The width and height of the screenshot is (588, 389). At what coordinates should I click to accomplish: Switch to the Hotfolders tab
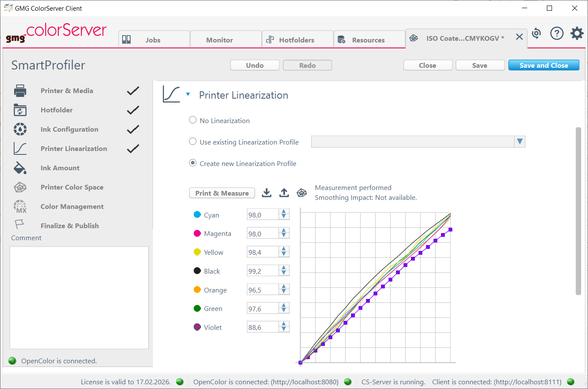pos(297,39)
